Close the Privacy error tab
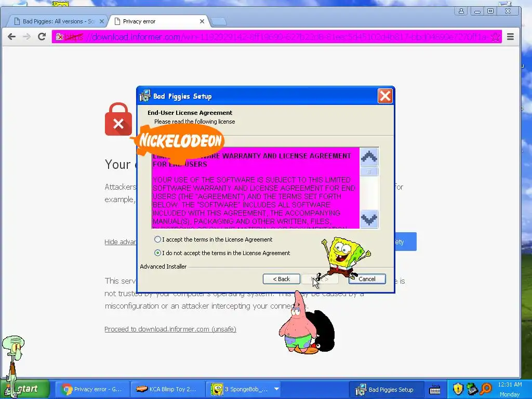532x399 pixels. click(202, 21)
